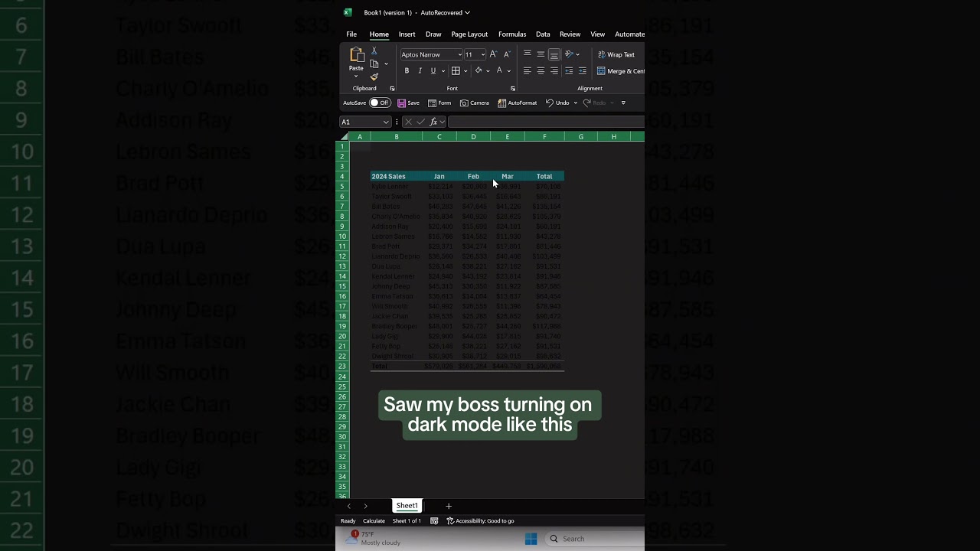
Task: Toggle underline formatting
Action: click(x=433, y=70)
